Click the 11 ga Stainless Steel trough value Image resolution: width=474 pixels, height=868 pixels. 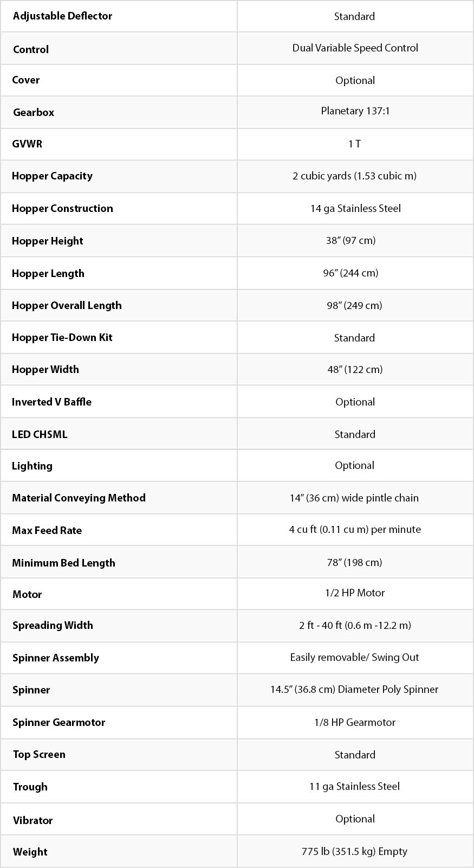tap(354, 786)
